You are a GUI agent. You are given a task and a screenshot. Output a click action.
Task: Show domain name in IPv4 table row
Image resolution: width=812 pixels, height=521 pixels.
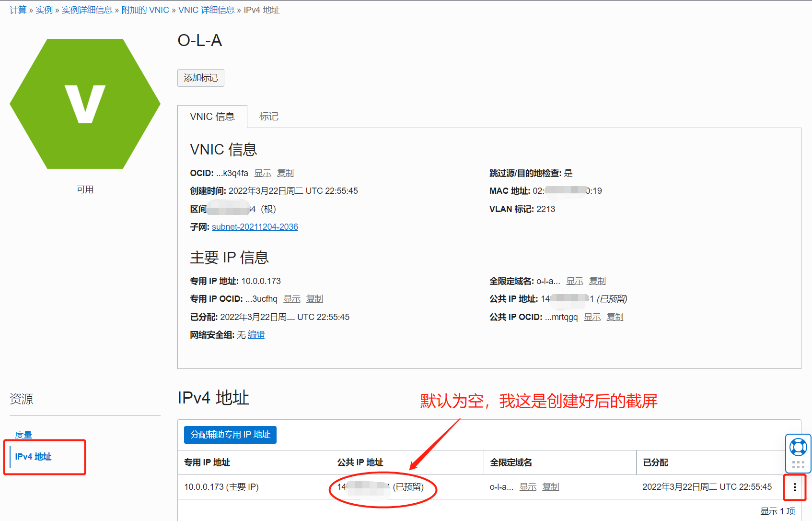click(x=528, y=487)
